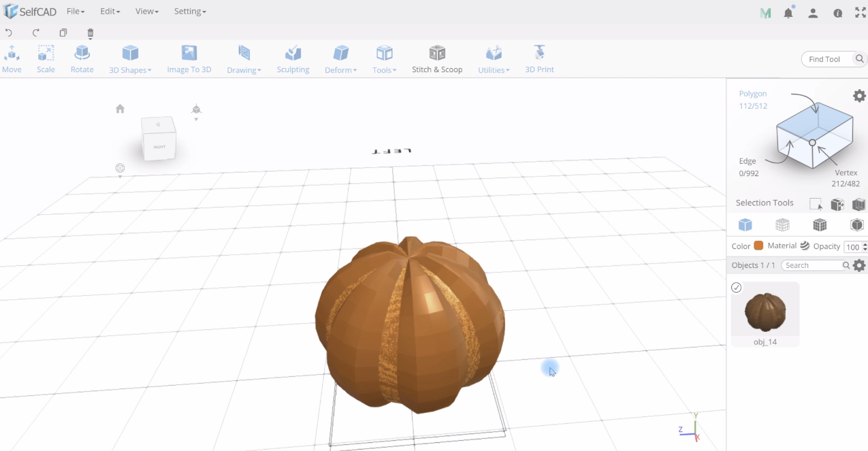Switch to solid view mode

click(745, 224)
